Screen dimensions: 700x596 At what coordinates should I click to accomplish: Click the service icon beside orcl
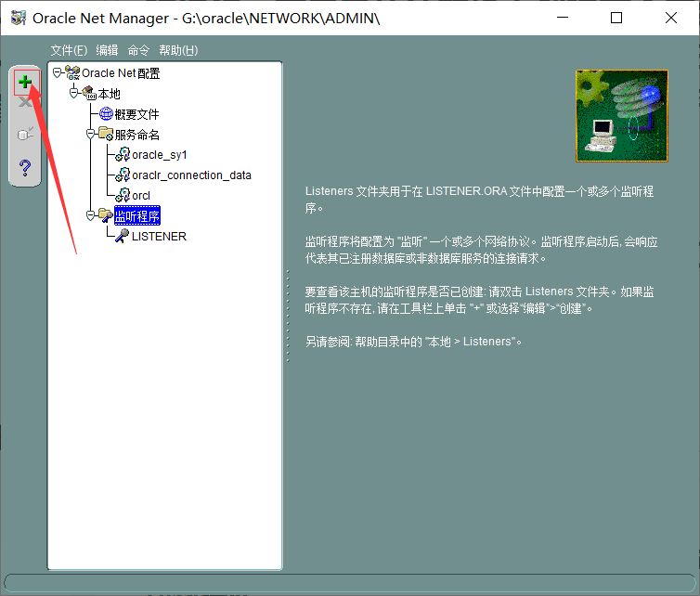tap(123, 196)
